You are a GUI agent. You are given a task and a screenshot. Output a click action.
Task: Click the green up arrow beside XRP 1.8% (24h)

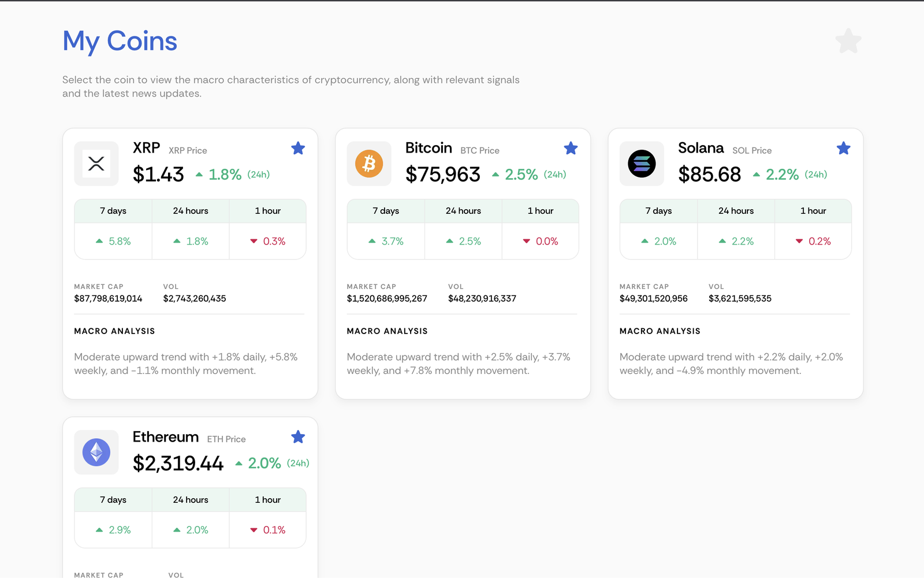tap(199, 175)
